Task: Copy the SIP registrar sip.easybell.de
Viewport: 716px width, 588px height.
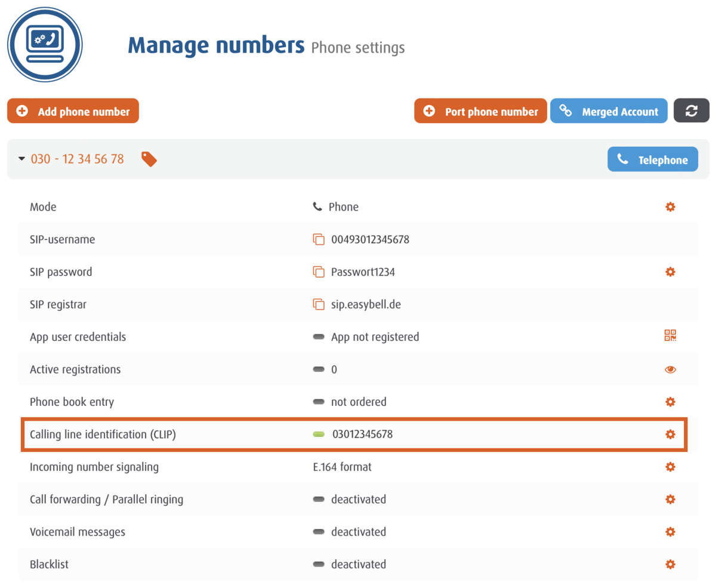Action: (319, 304)
